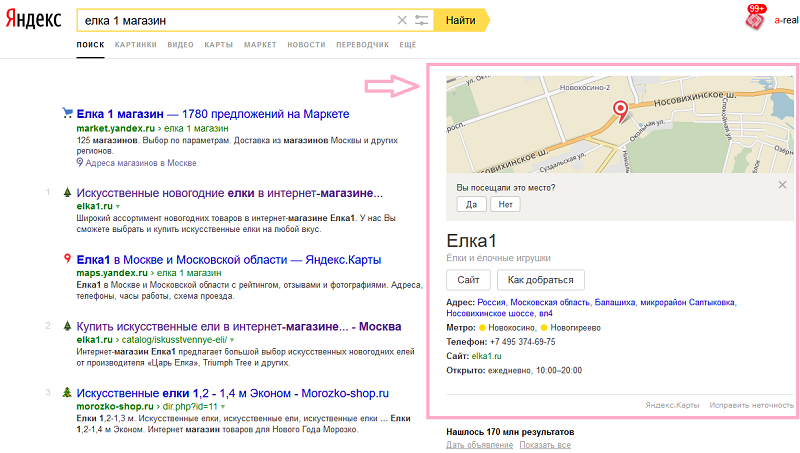Expand the arrow after morozko-shop.ru dir.php?id=11

point(223,407)
